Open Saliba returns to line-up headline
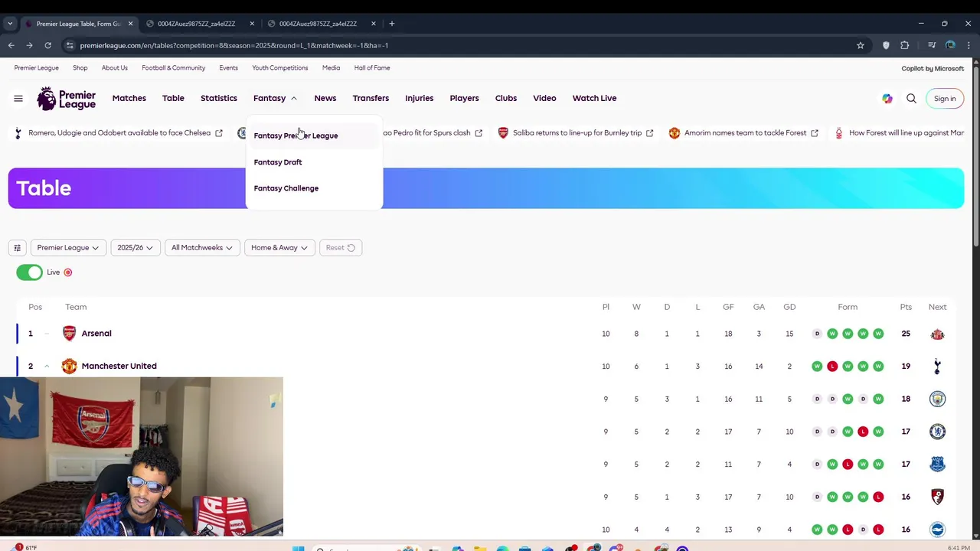The image size is (980, 551). point(577,133)
